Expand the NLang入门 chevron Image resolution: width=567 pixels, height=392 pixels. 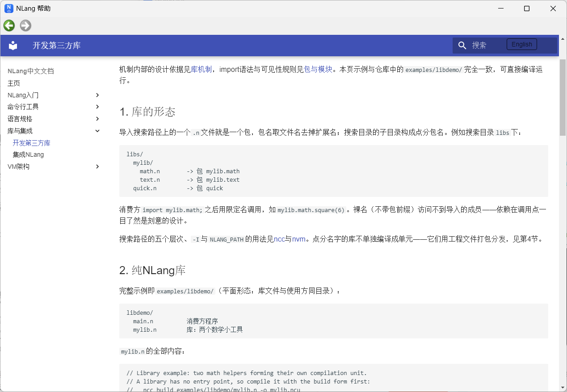[x=97, y=95]
